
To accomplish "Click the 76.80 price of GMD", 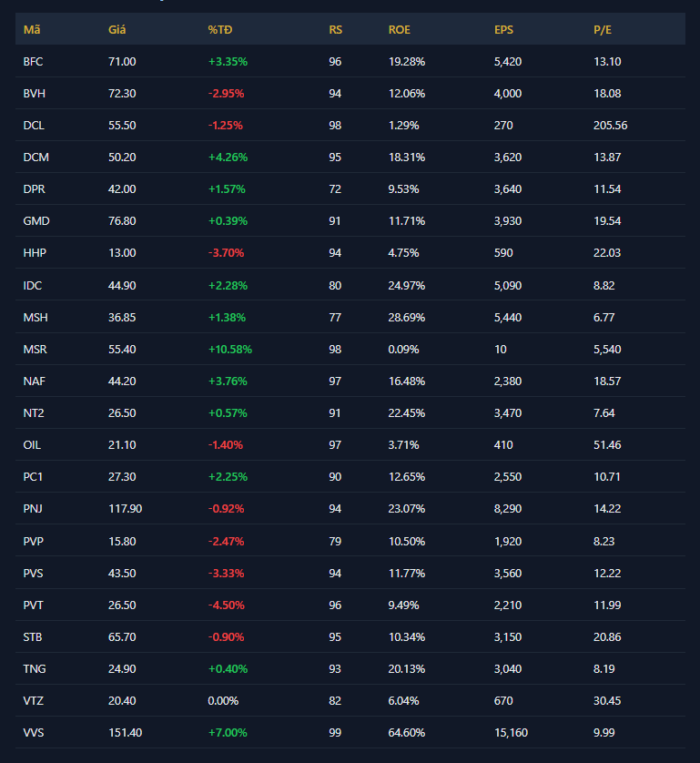I will [x=122, y=221].
